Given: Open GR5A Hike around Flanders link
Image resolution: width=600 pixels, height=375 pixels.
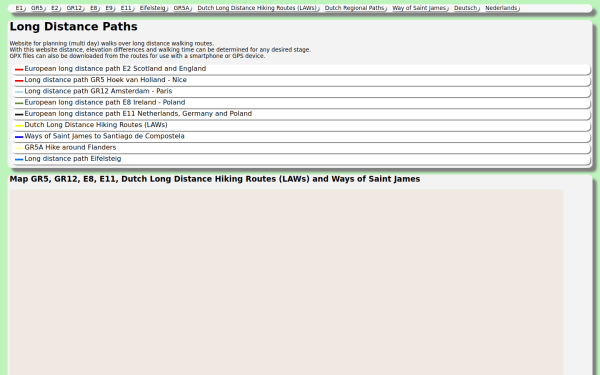Looking at the screenshot, I should coord(70,147).
